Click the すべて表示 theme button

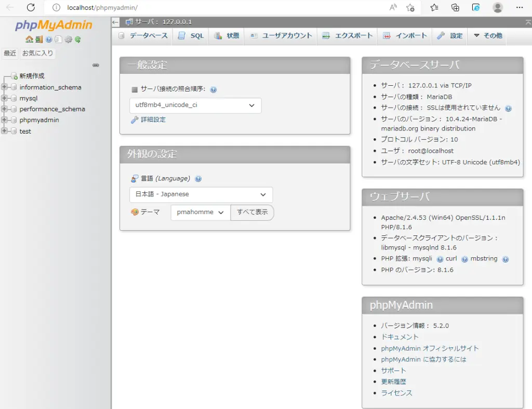pos(252,213)
